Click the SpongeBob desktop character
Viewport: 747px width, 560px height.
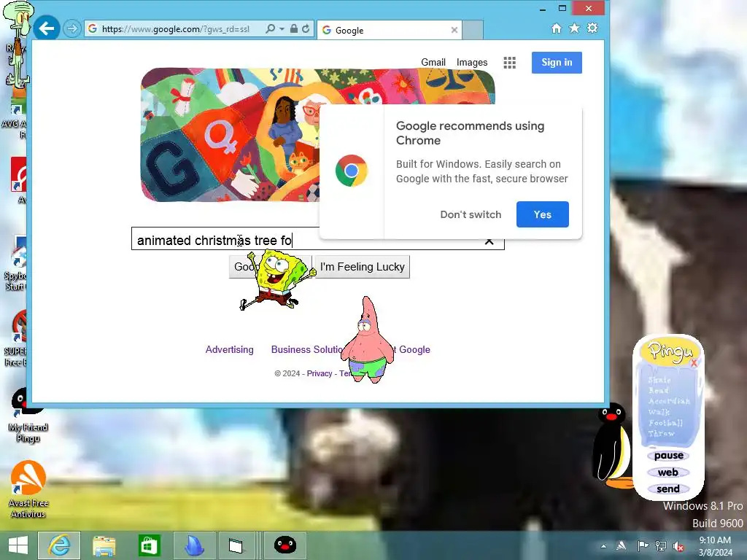click(276, 280)
